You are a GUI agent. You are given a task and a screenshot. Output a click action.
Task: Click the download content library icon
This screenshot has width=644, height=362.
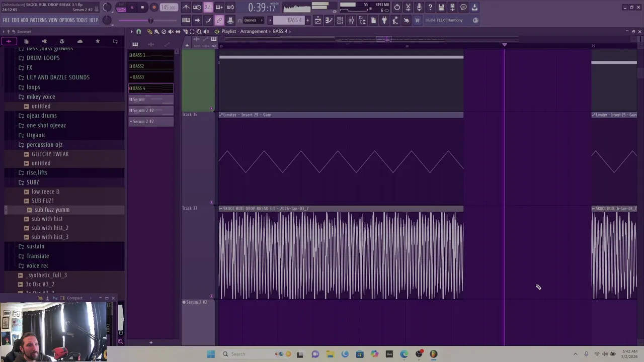[x=474, y=7]
